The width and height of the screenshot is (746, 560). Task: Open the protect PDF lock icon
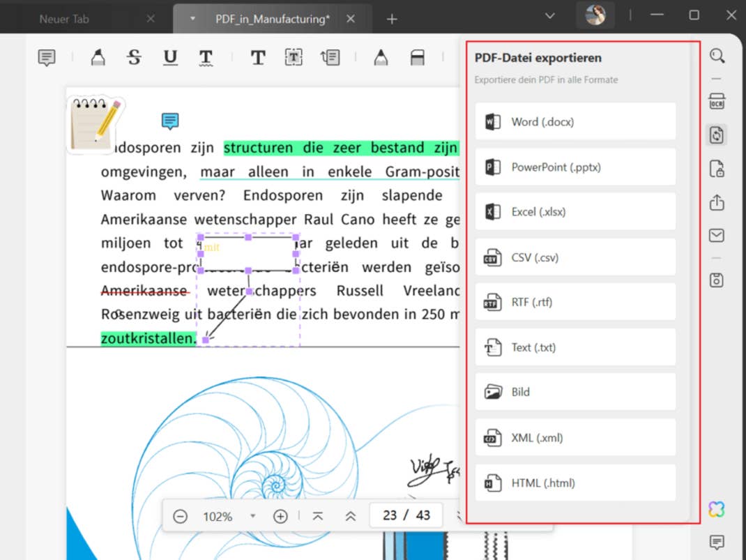point(716,168)
